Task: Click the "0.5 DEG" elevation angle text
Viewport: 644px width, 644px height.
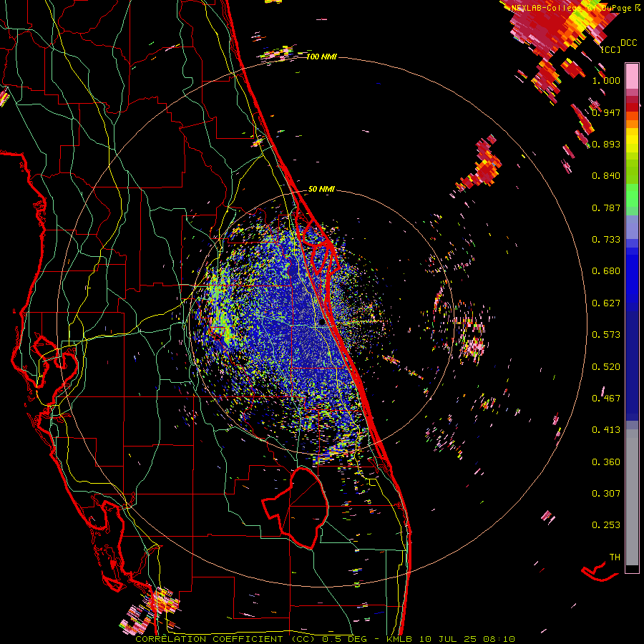Action: coord(344,639)
